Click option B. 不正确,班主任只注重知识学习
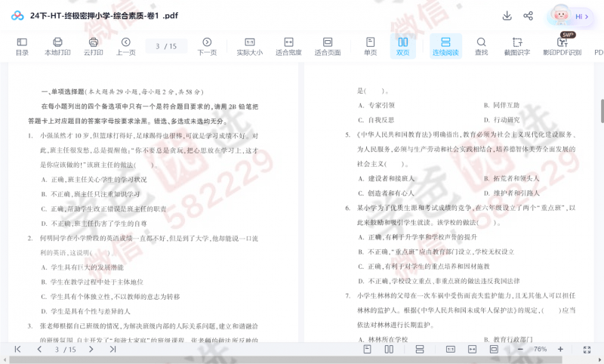The height and width of the screenshot is (364, 604). click(91, 194)
